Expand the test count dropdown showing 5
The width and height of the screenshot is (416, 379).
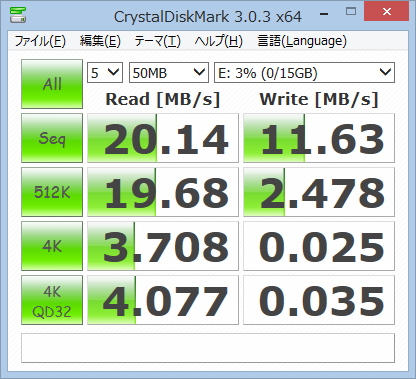105,73
